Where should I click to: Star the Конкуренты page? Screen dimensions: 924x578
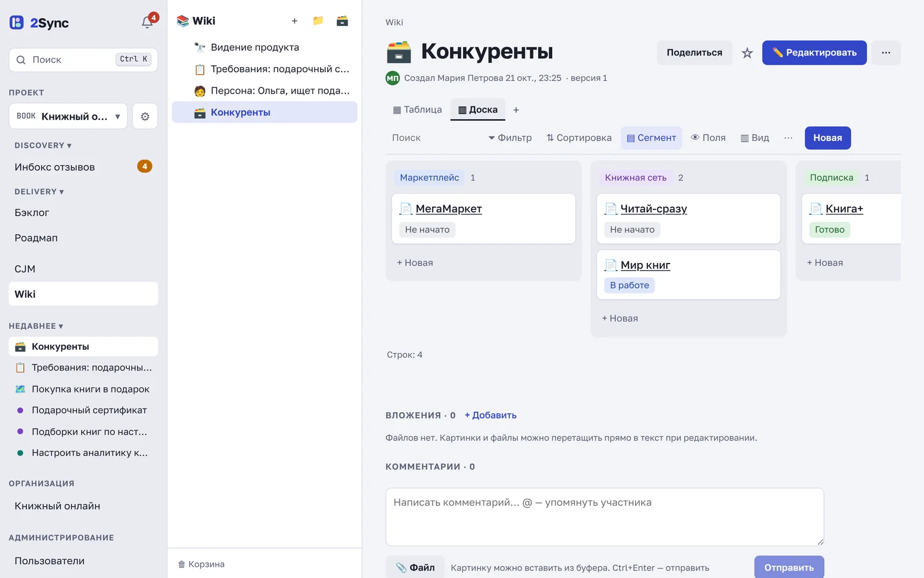pos(747,53)
